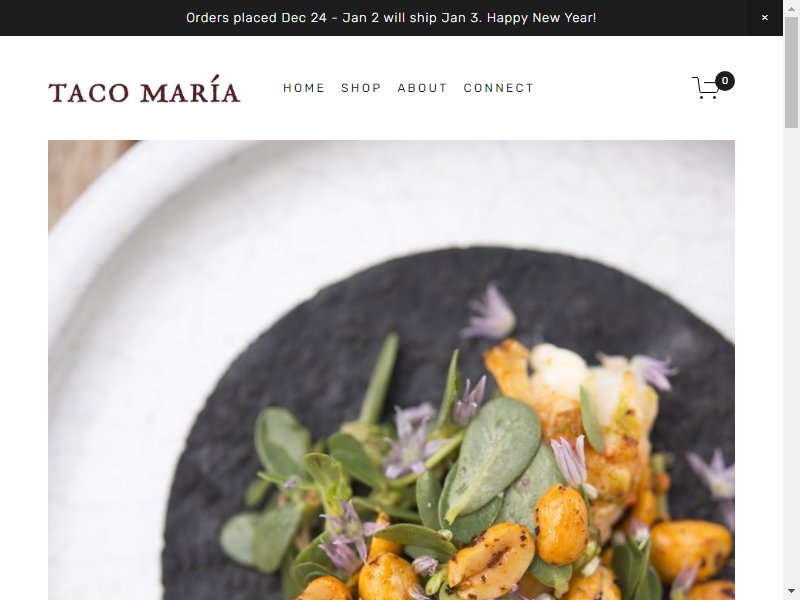800x600 pixels.
Task: Click the roasted peanuts in the photo
Action: (561, 526)
